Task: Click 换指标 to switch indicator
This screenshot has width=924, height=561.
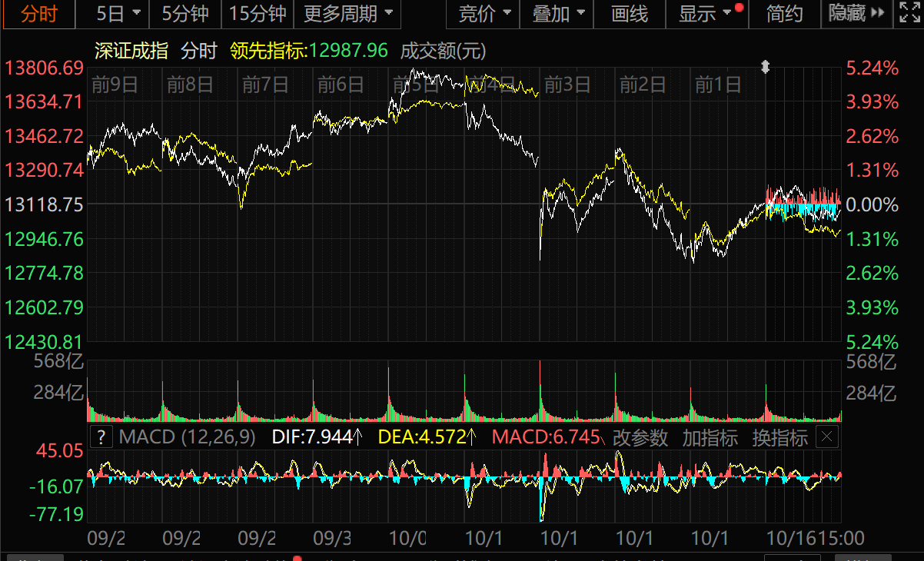Action: (779, 438)
